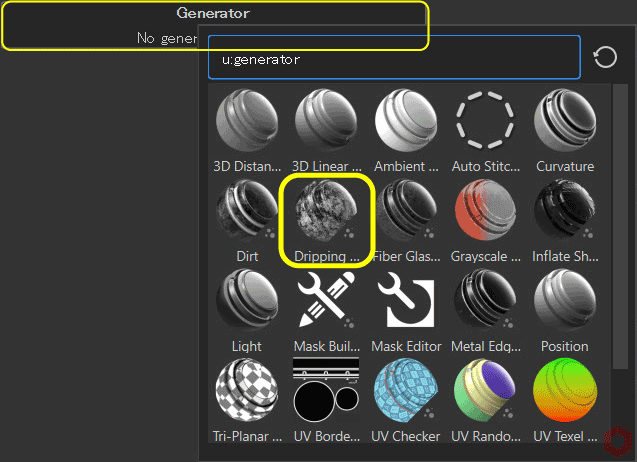637x462 pixels.
Task: Pick the Fiber Glass Edge generator
Action: click(406, 221)
